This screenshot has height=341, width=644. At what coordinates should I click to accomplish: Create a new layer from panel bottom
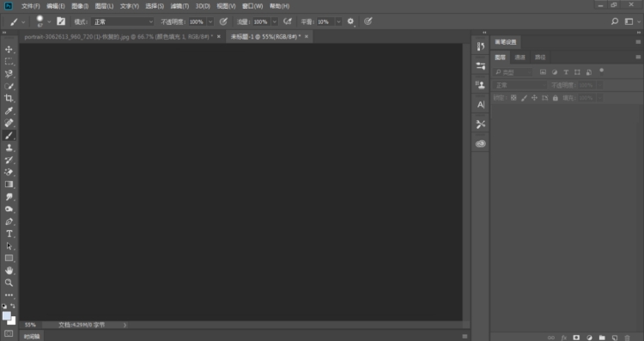coord(615,338)
